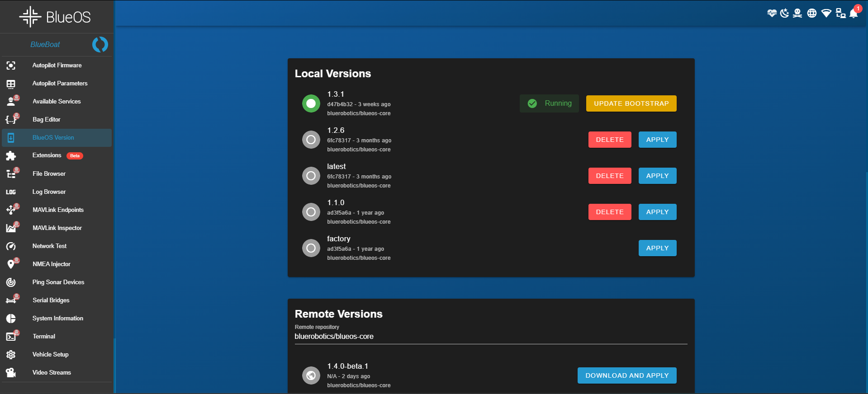Open Vehicle Setup
The width and height of the screenshot is (868, 394).
pos(57,355)
